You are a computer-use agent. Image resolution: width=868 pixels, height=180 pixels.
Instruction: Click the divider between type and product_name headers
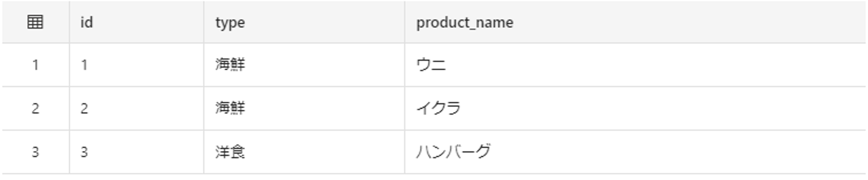coord(404,22)
